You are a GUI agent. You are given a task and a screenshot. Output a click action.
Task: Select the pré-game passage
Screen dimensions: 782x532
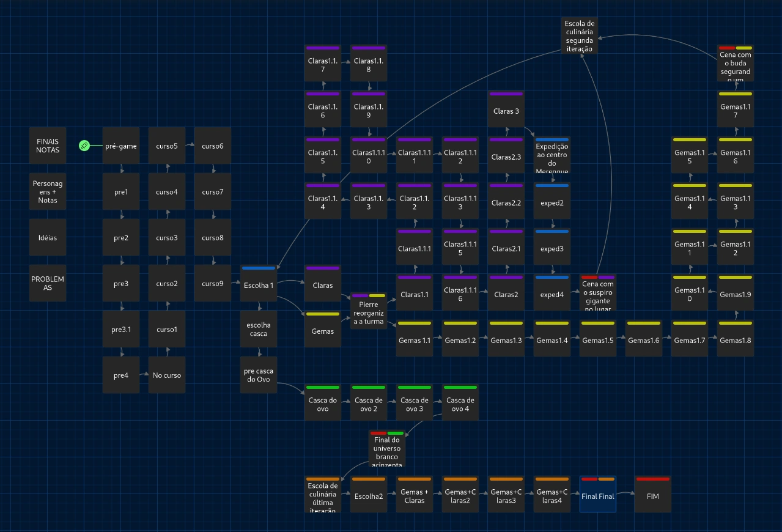pyautogui.click(x=121, y=146)
